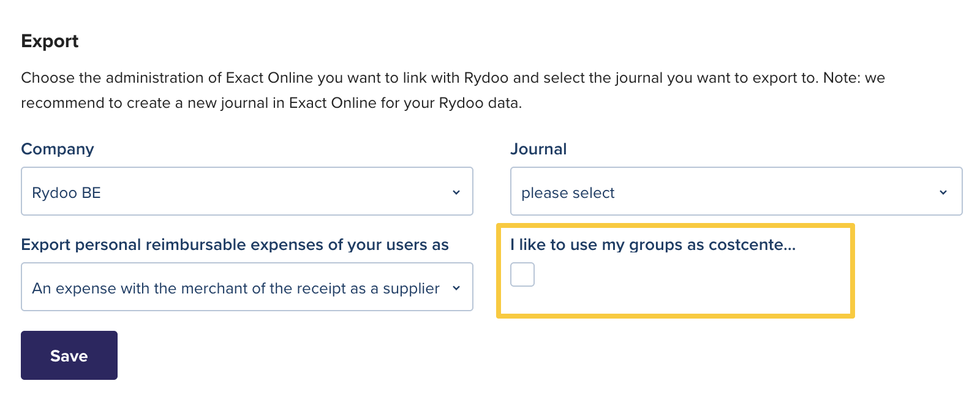Click the "An expense with the merchant" option text
Screen dimensions: 980x397
(236, 289)
